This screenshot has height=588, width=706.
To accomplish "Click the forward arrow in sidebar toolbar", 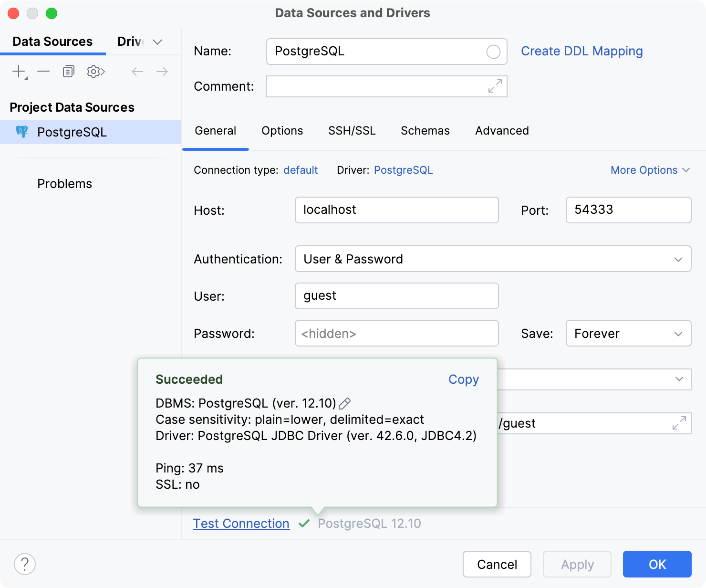I will [x=162, y=72].
